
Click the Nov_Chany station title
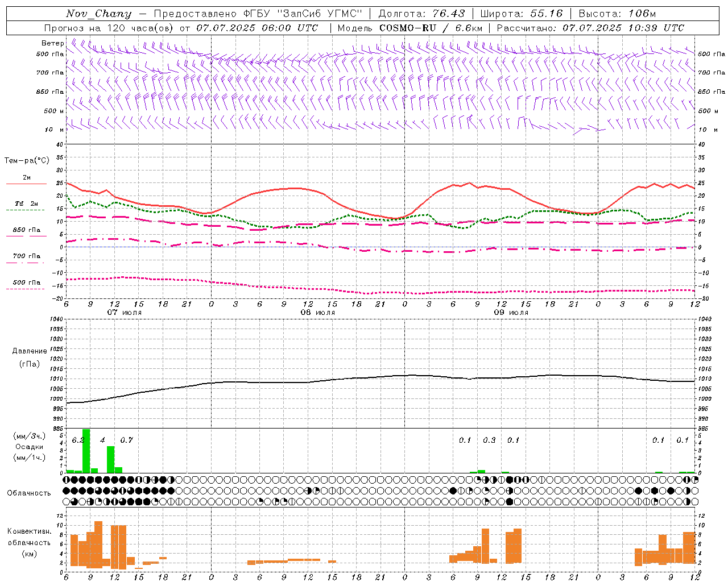(98, 14)
